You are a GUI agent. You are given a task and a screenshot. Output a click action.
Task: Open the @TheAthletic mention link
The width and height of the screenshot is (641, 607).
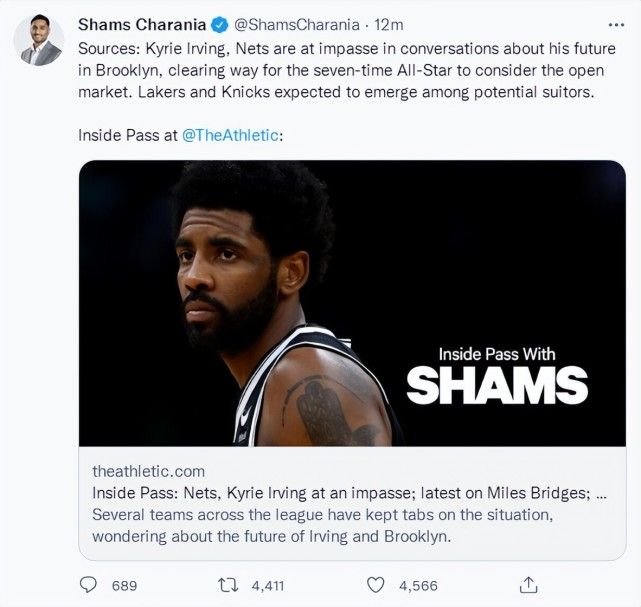click(231, 134)
